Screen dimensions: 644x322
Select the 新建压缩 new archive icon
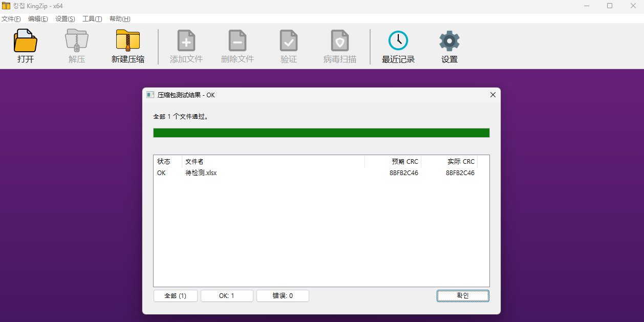(x=128, y=41)
